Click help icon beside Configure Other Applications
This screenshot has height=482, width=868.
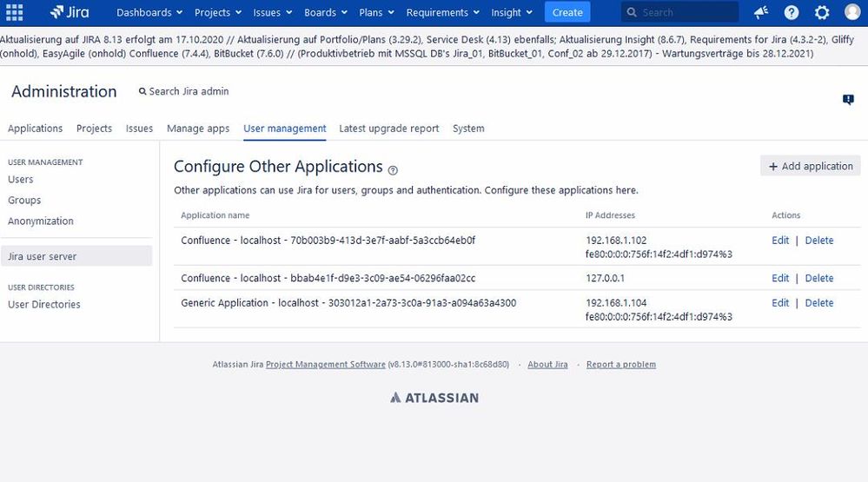coord(393,170)
